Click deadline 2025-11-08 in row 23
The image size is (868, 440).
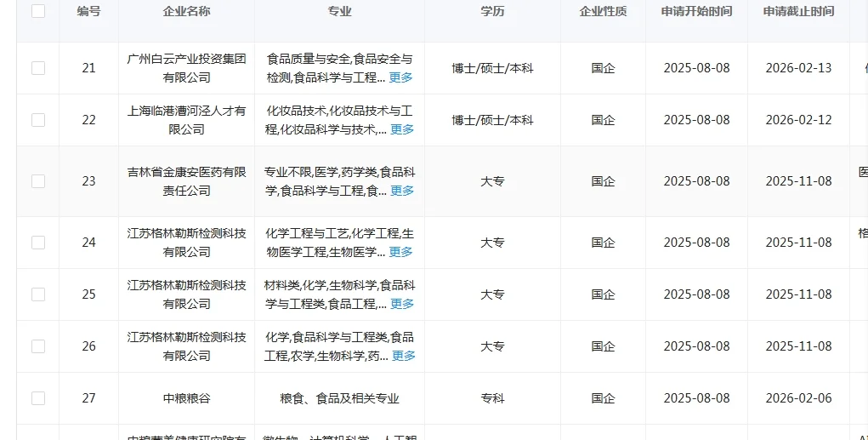[x=798, y=181]
